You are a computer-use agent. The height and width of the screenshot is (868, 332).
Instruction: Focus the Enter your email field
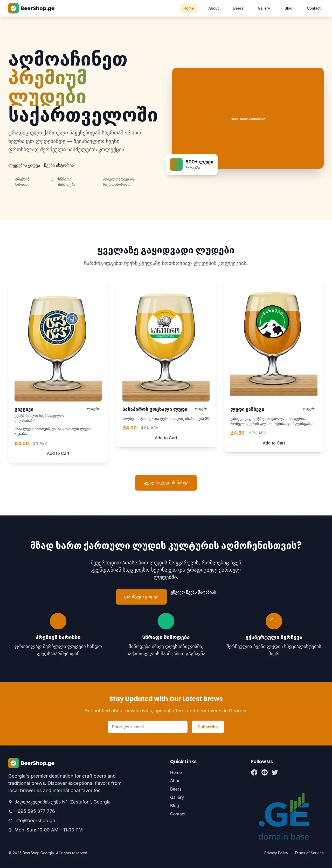(x=148, y=727)
